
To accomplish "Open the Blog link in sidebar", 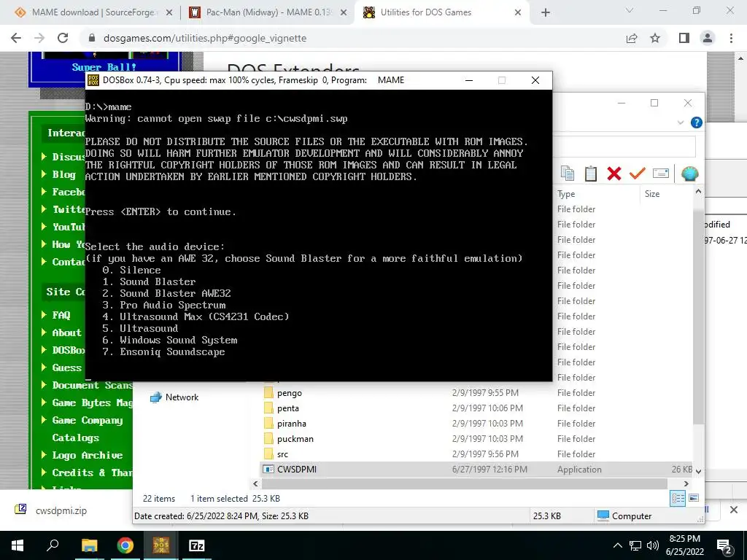I will (64, 174).
